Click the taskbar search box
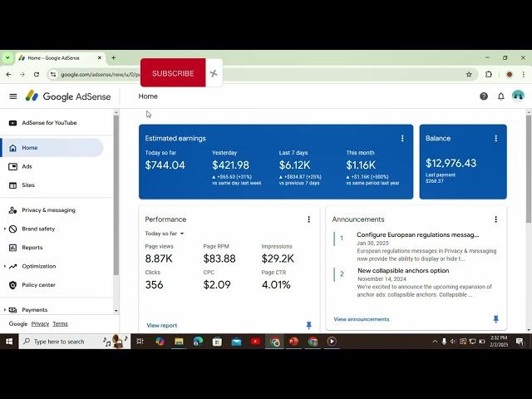This screenshot has width=532, height=399. click(x=74, y=342)
